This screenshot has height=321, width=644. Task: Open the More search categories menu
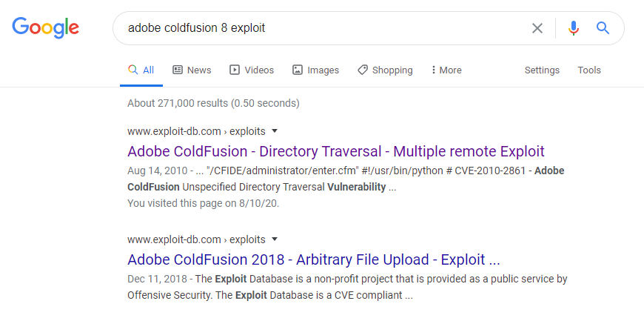tap(446, 70)
